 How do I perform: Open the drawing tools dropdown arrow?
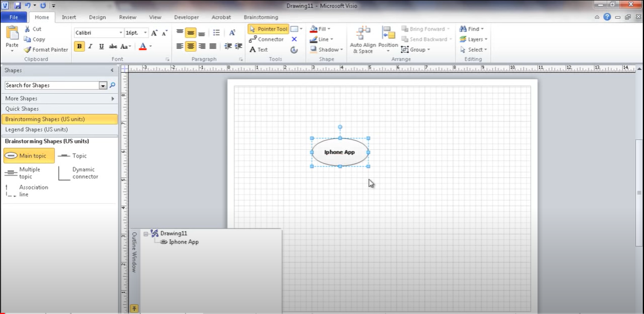(301, 29)
